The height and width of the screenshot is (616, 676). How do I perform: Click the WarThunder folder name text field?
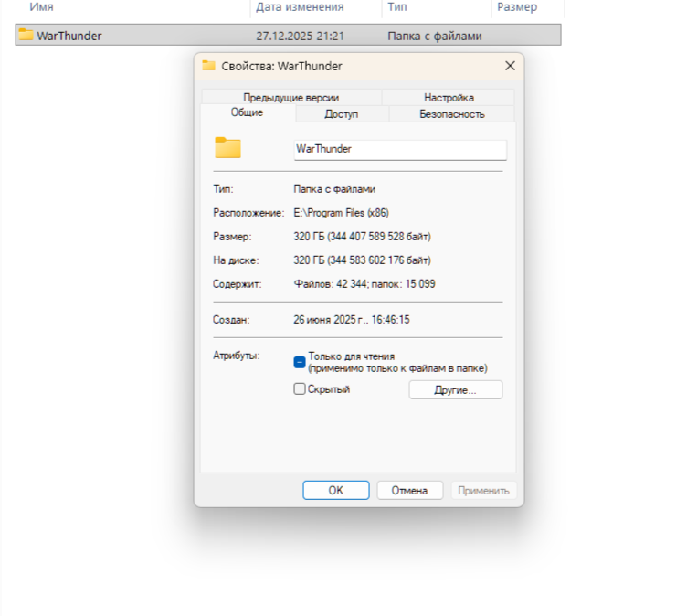point(399,149)
